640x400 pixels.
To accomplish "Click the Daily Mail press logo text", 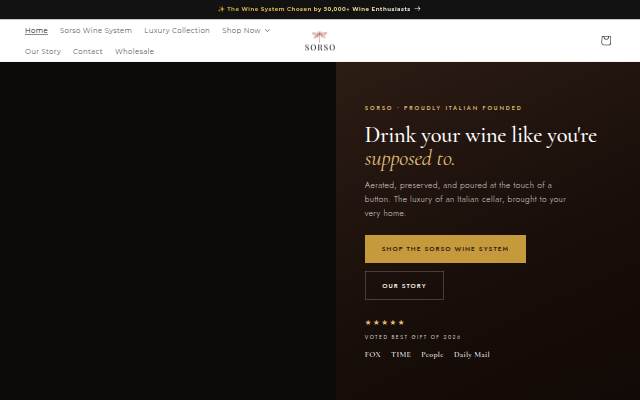I will pyautogui.click(x=472, y=355).
